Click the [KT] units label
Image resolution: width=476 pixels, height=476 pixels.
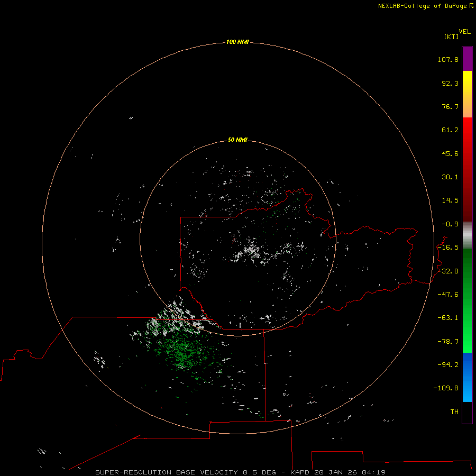click(452, 36)
